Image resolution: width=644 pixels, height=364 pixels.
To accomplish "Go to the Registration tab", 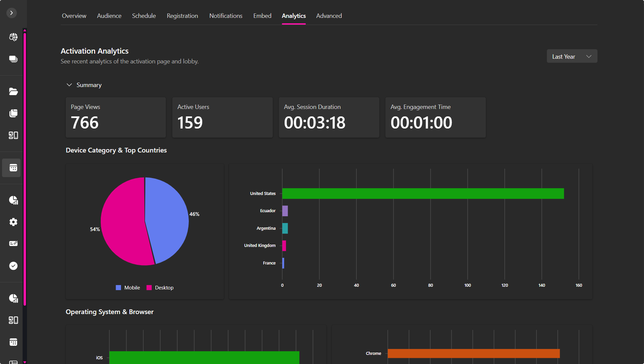I will click(182, 16).
